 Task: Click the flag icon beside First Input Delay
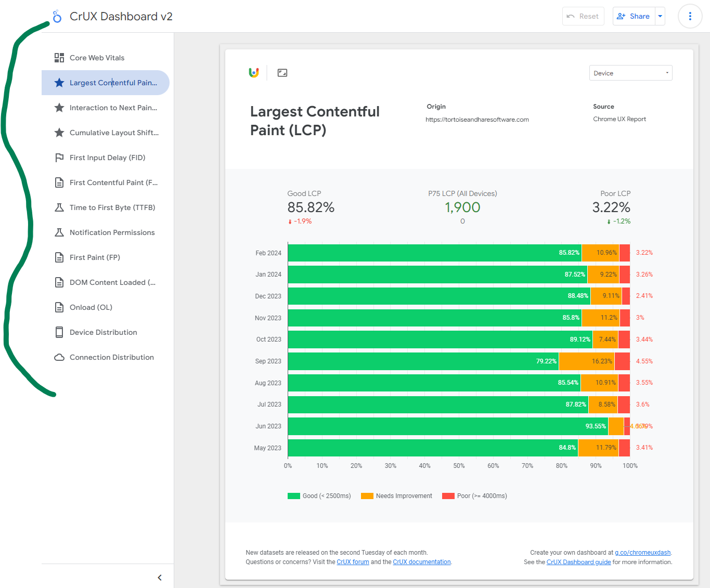[x=59, y=158]
